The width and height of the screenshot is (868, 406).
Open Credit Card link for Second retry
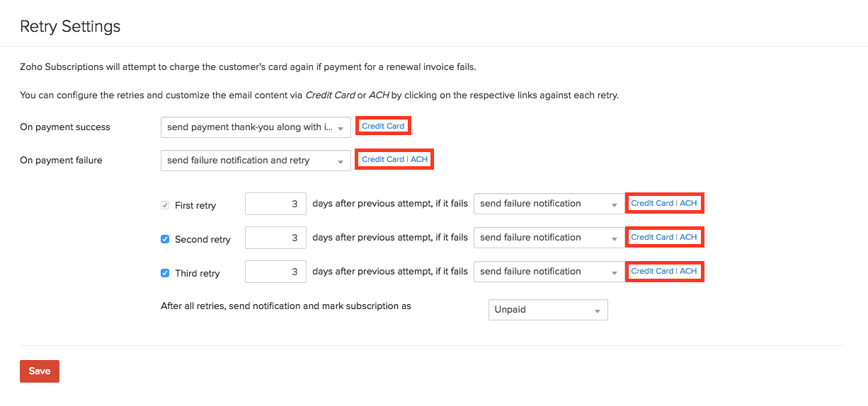click(x=652, y=237)
